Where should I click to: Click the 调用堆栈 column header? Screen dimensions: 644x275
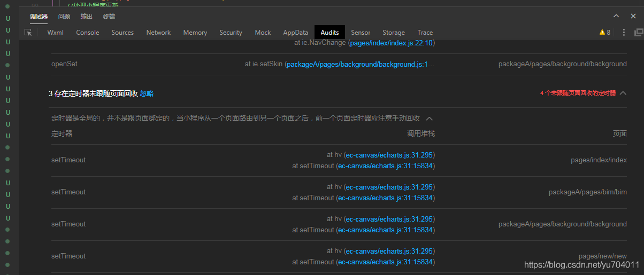tap(421, 133)
